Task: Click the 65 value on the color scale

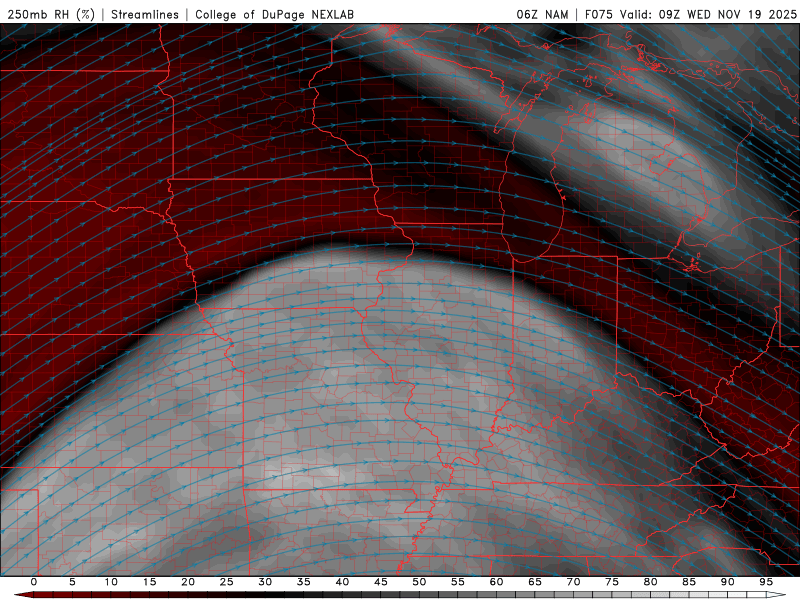Action: click(x=535, y=582)
